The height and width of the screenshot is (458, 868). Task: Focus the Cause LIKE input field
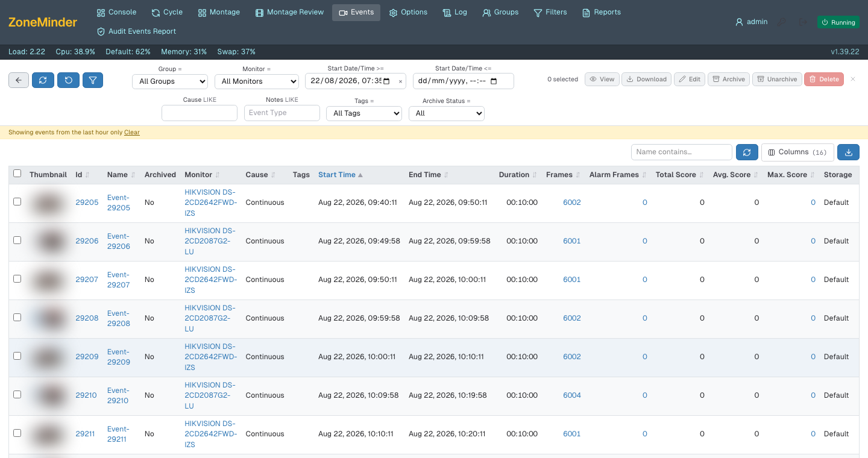pyautogui.click(x=200, y=113)
